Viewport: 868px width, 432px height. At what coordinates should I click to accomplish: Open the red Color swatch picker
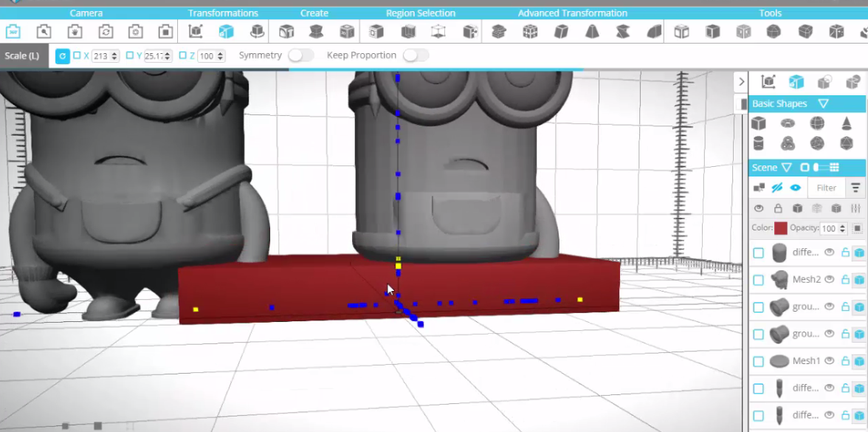(x=781, y=228)
